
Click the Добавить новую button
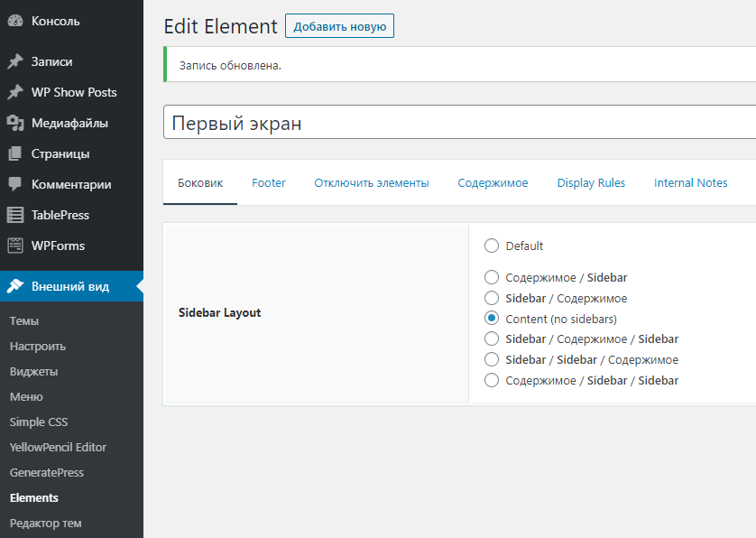339,26
